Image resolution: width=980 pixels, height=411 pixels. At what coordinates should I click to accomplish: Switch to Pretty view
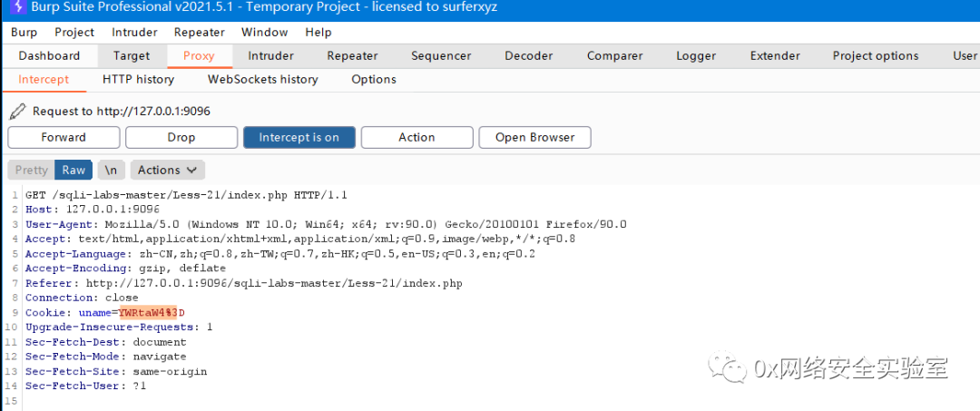click(31, 170)
